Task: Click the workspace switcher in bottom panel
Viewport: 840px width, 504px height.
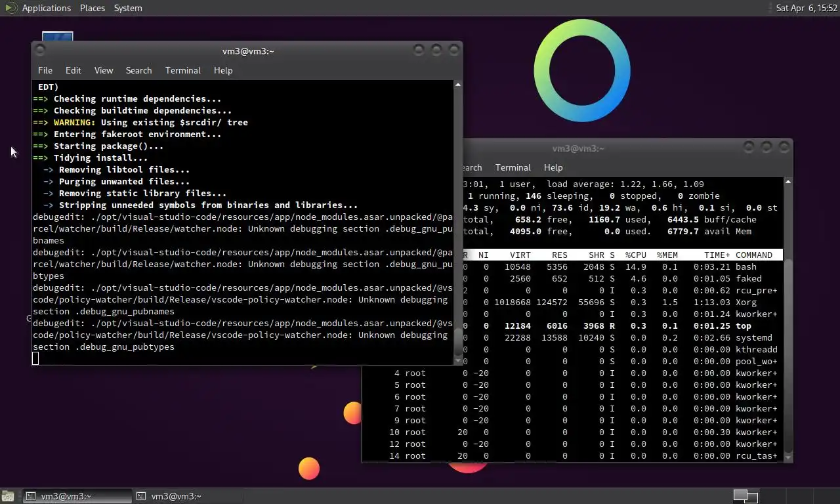Action: click(x=745, y=496)
